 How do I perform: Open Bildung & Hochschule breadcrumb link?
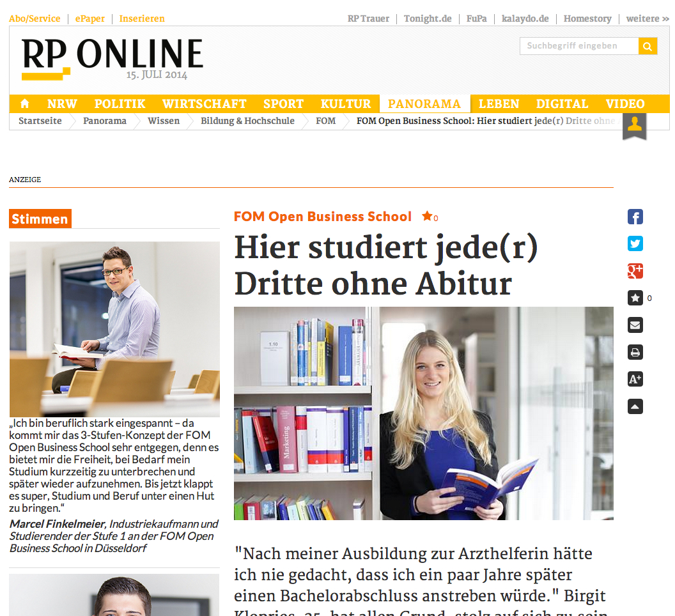(247, 121)
